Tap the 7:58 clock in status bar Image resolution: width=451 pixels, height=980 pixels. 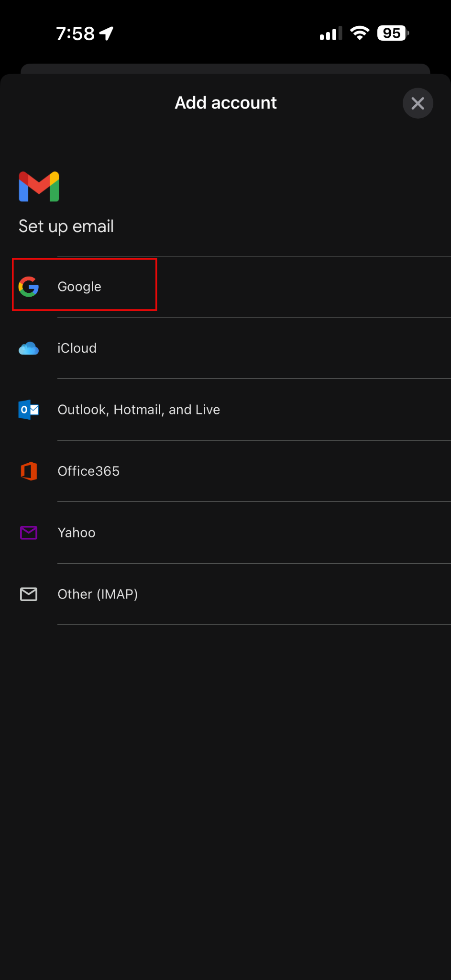tap(75, 33)
